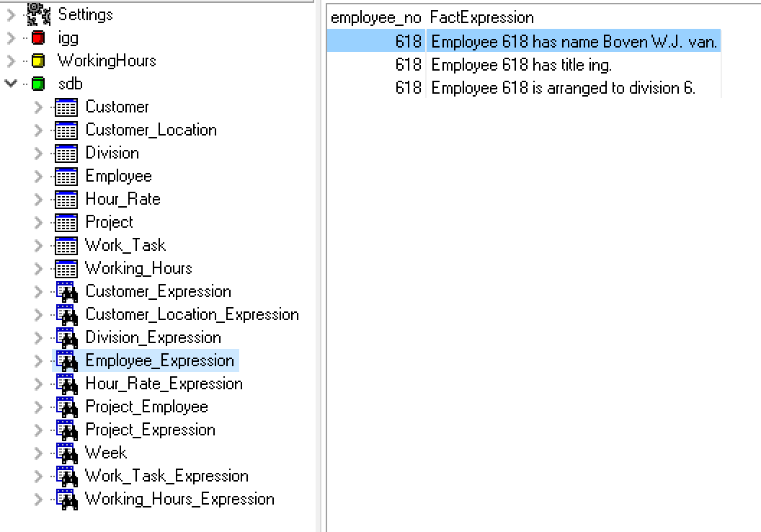Click the Week view binoculars icon
This screenshot has height=532, width=761.
[x=66, y=453]
